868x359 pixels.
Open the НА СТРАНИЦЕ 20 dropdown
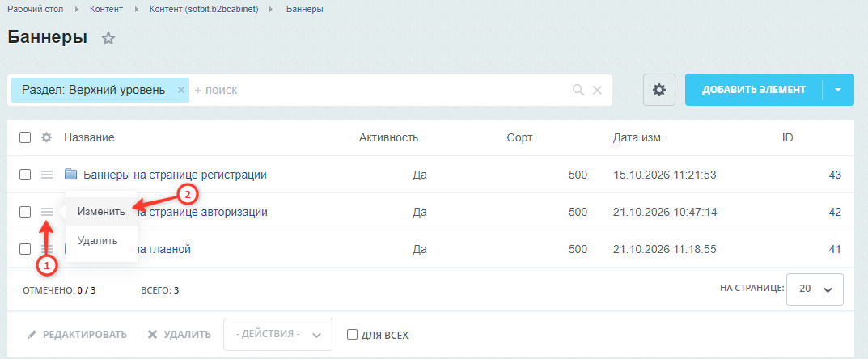pos(815,289)
